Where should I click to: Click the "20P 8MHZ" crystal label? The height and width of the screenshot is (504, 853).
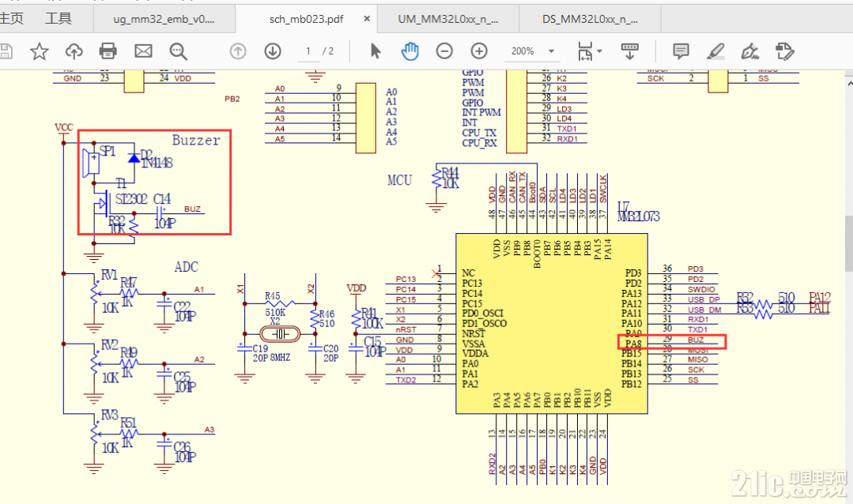pos(271,358)
